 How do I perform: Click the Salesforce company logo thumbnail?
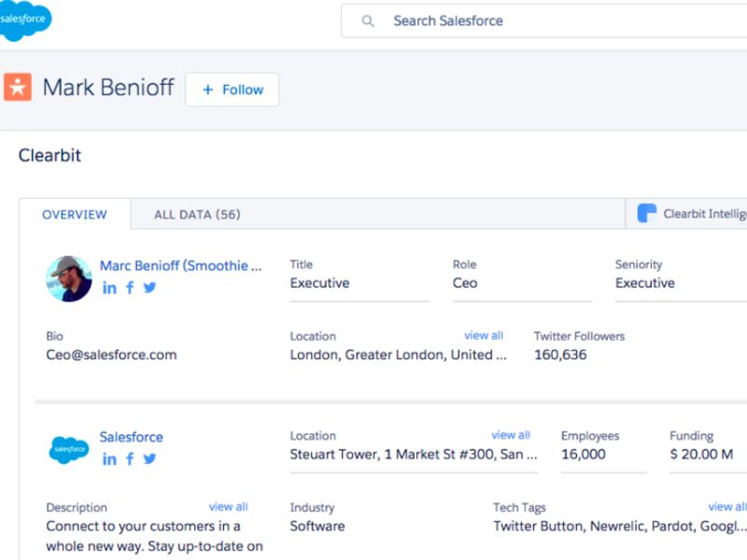click(69, 449)
